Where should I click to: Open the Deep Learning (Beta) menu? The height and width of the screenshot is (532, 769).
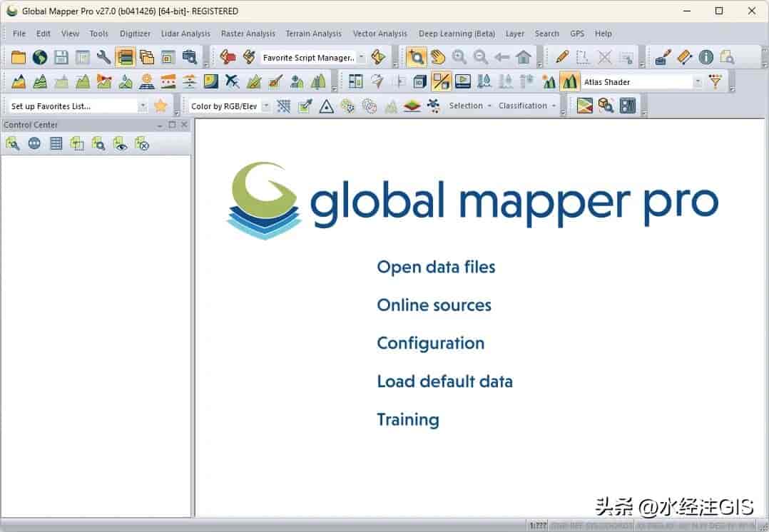coord(457,34)
